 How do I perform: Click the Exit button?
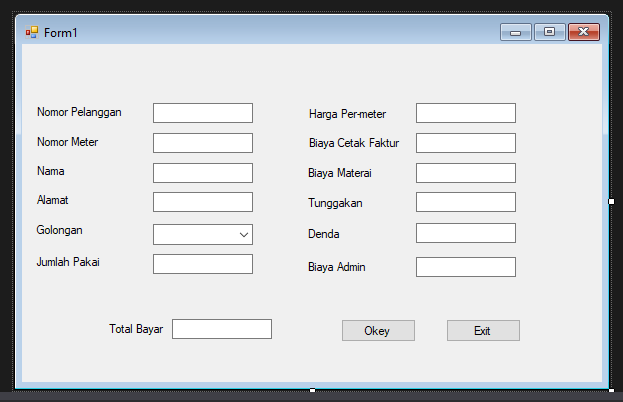(483, 330)
